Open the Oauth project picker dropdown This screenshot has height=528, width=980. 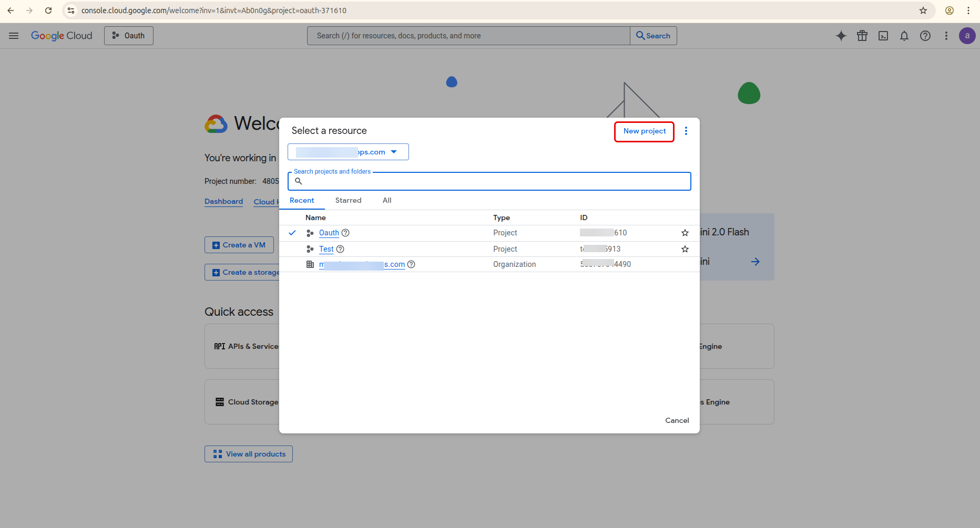click(128, 36)
